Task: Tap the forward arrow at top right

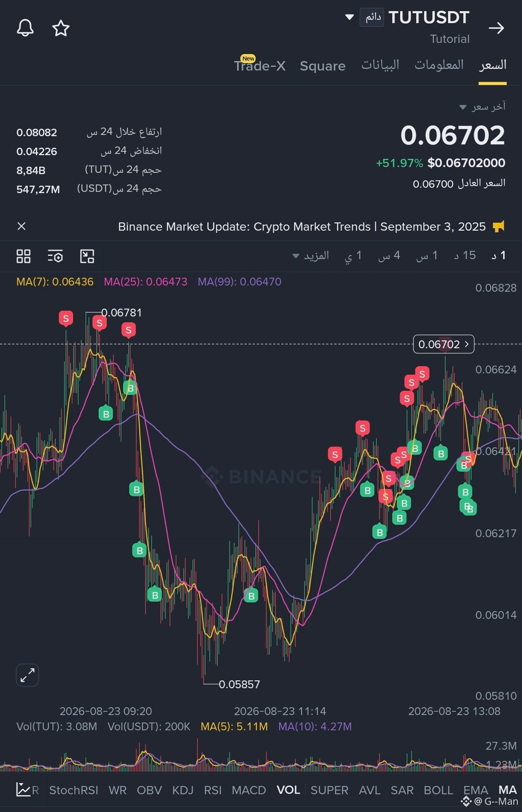Action: pos(496,28)
